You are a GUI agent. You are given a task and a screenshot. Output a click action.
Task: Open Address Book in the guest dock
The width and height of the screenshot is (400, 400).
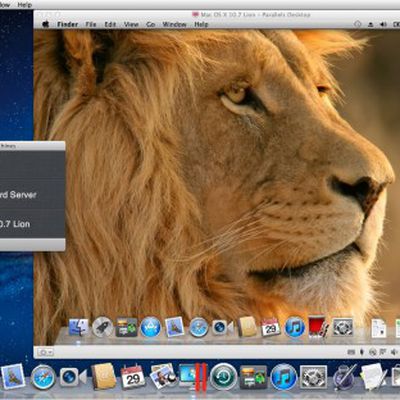click(x=247, y=327)
